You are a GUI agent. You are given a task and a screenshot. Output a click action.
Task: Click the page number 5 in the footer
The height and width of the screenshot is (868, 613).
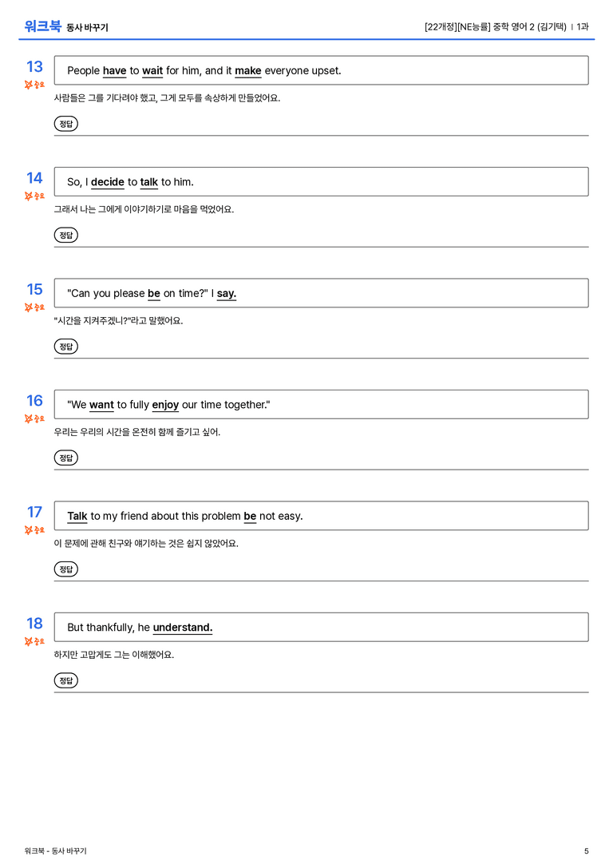pos(587,851)
